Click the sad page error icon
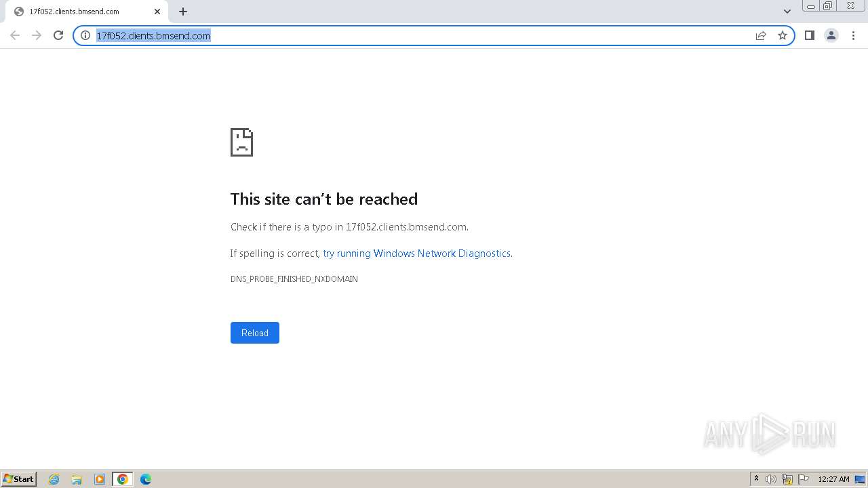The height and width of the screenshot is (488, 868). point(241,142)
